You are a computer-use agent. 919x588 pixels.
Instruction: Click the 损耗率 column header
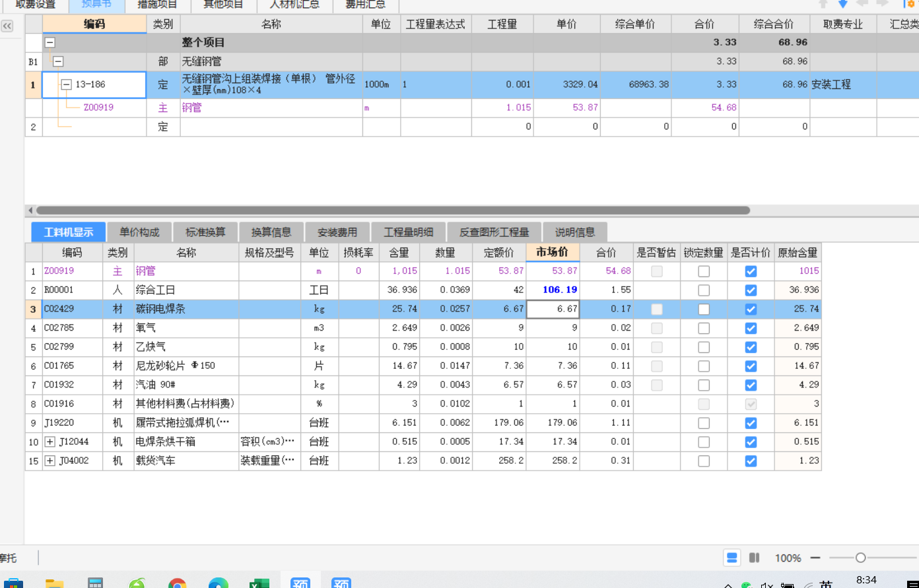click(x=358, y=252)
